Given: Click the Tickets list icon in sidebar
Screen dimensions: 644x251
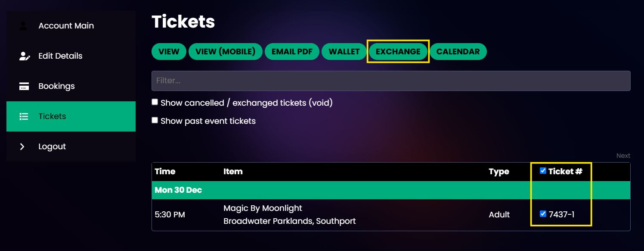Looking at the screenshot, I should pos(24,116).
